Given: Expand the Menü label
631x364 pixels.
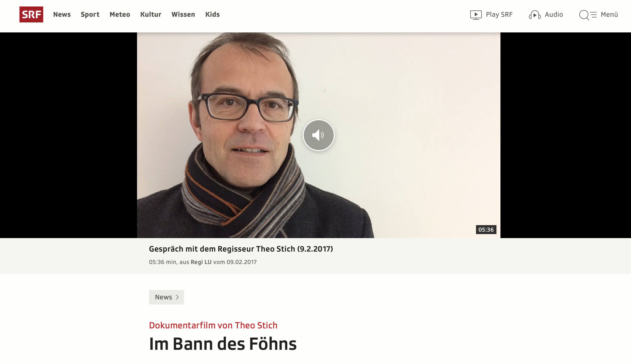Looking at the screenshot, I should pos(609,14).
